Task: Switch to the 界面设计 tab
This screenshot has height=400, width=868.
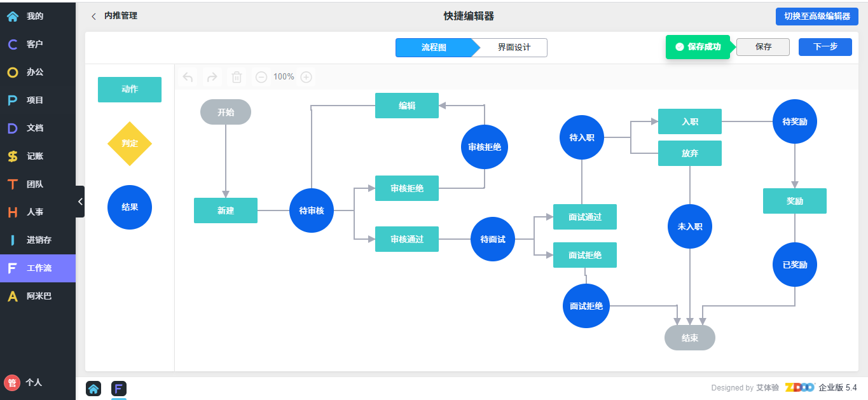Action: (514, 48)
